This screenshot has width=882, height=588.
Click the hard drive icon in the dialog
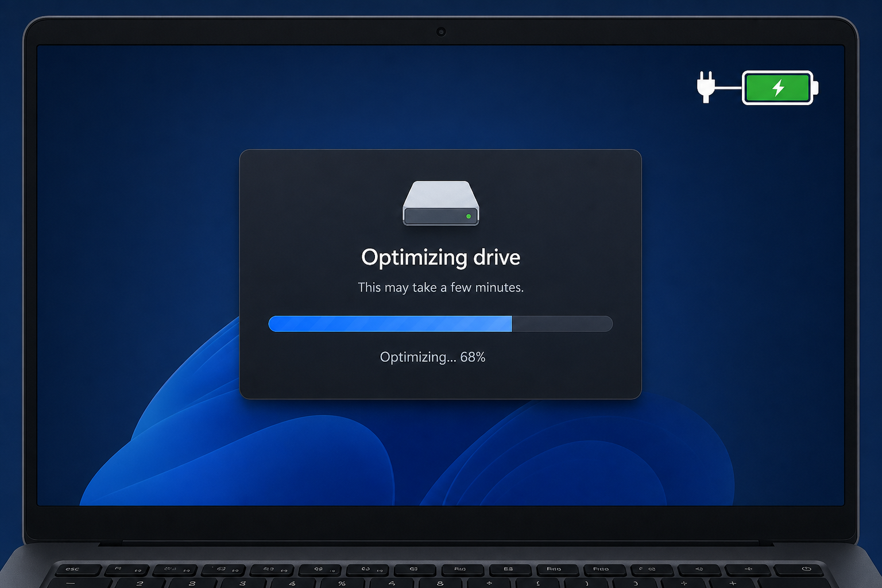point(440,203)
